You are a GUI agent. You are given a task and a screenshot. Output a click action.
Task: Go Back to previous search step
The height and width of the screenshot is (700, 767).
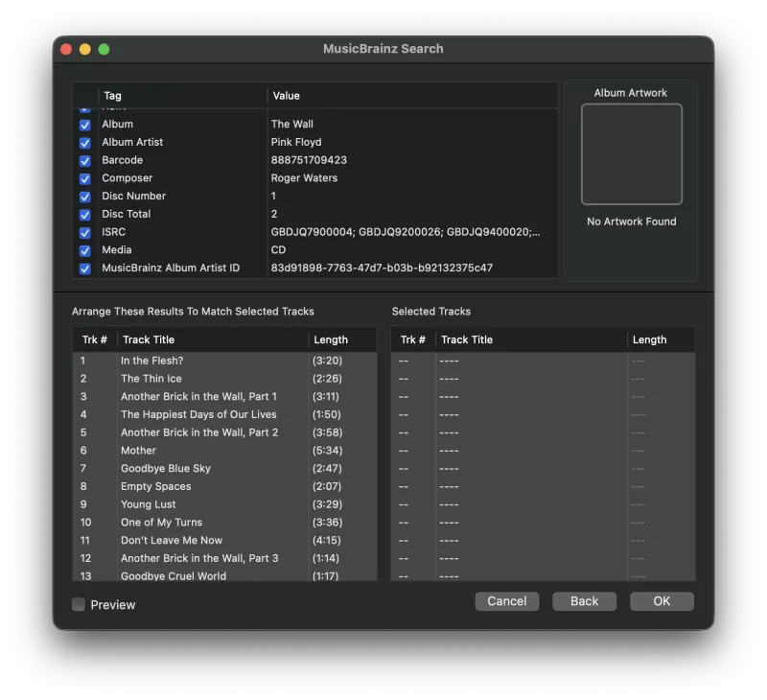click(584, 601)
